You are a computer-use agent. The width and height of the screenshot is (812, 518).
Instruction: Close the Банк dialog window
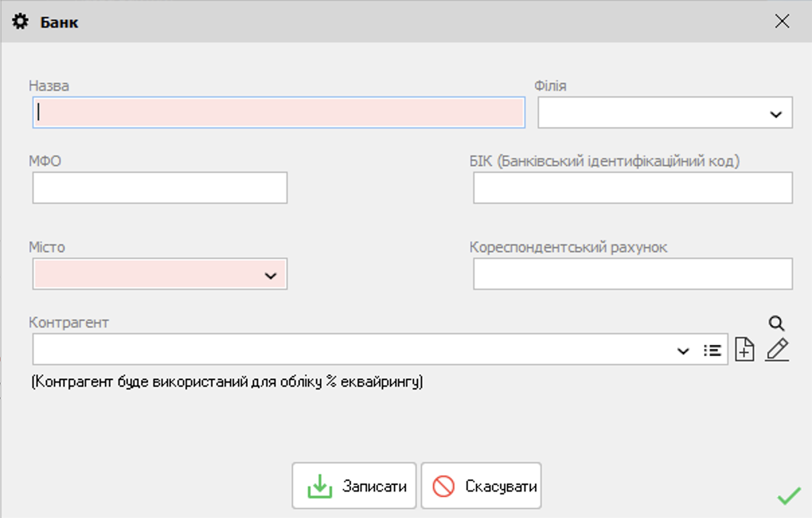782,22
